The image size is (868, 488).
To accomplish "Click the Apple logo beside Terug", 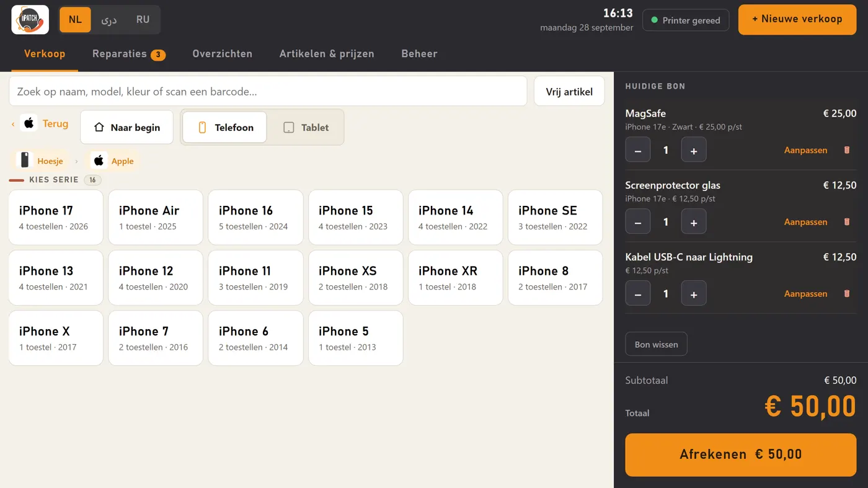I will [29, 123].
